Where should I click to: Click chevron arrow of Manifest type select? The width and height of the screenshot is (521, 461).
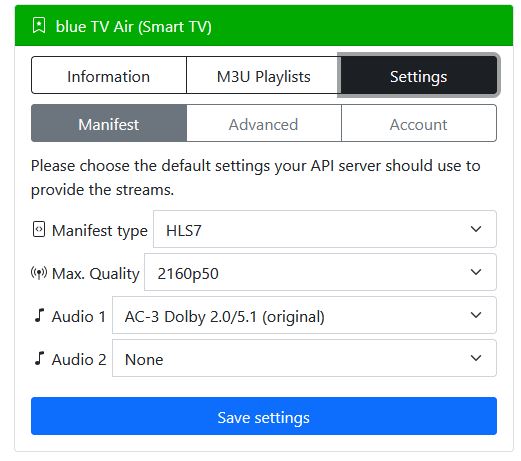click(476, 229)
